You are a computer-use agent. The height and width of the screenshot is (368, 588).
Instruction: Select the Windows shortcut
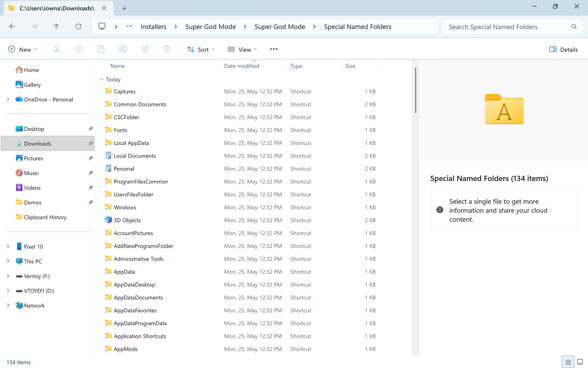tap(125, 208)
